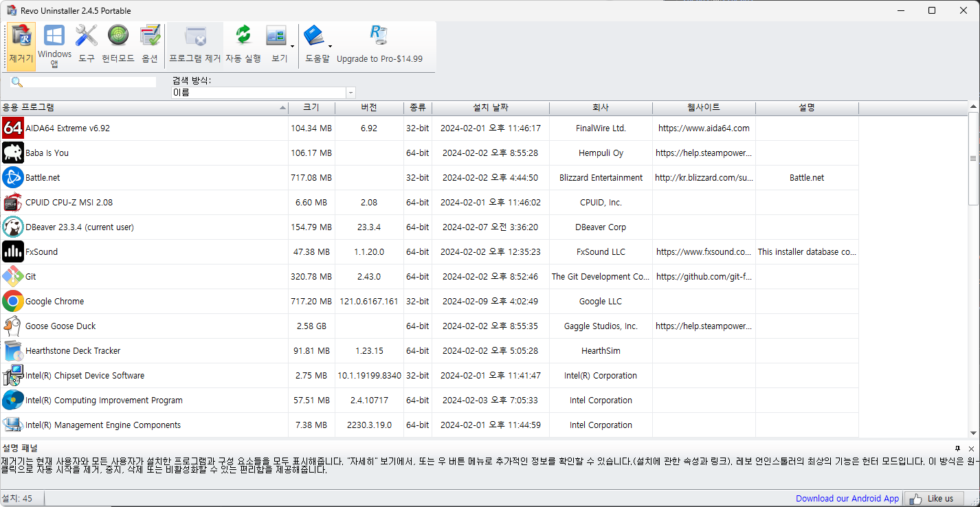Pin the 설명 패널 with pushpin icon

click(958, 449)
